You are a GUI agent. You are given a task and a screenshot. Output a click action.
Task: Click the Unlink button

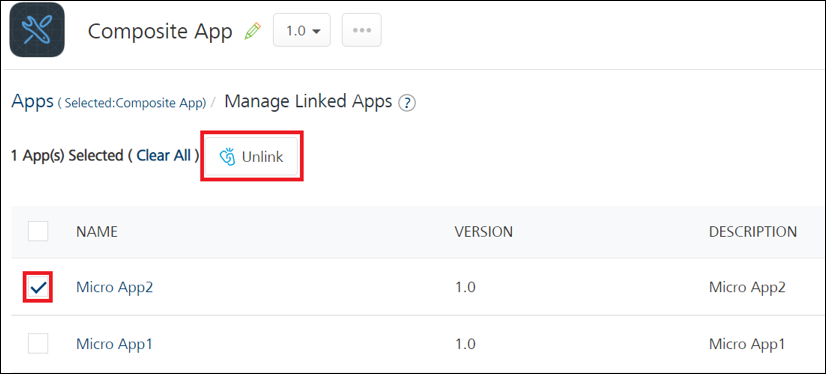[251, 157]
